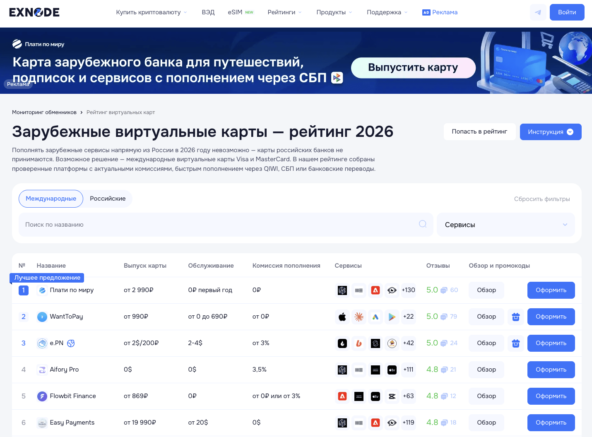Click the Войти login button

[x=567, y=12]
